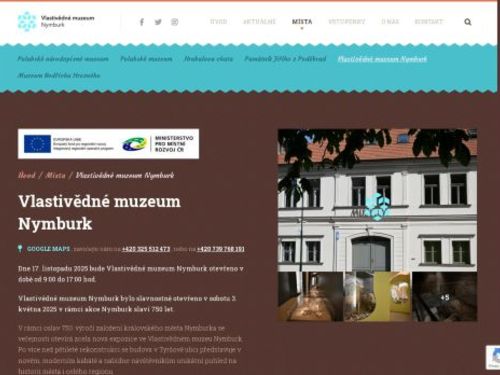Open the Polabské muzeum submenu link
The width and height of the screenshot is (500, 375).
(x=146, y=59)
